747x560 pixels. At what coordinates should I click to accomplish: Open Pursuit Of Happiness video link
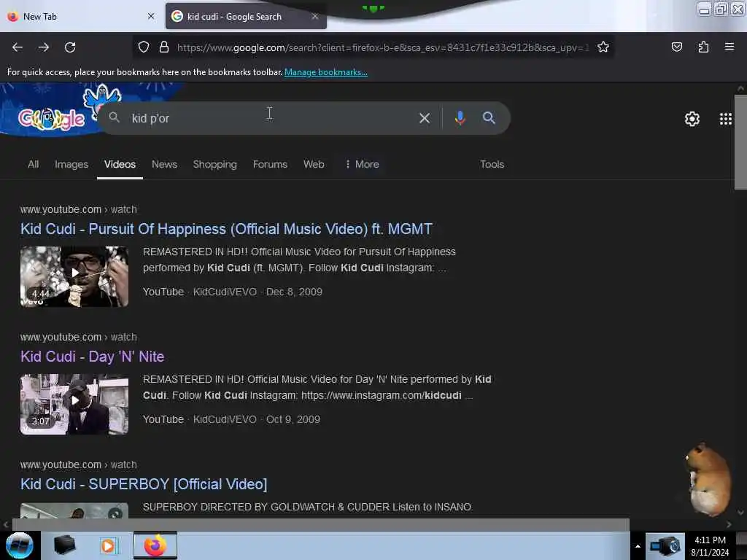(x=226, y=229)
